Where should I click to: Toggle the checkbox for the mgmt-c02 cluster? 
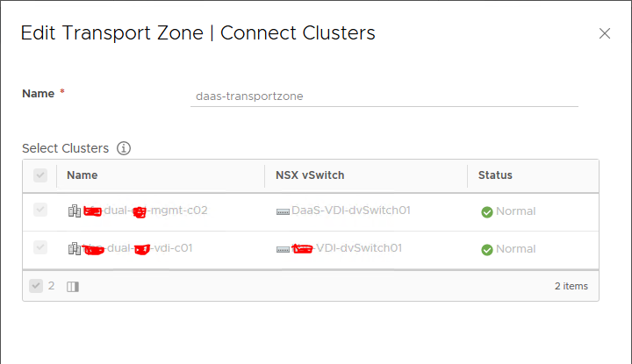(x=40, y=210)
